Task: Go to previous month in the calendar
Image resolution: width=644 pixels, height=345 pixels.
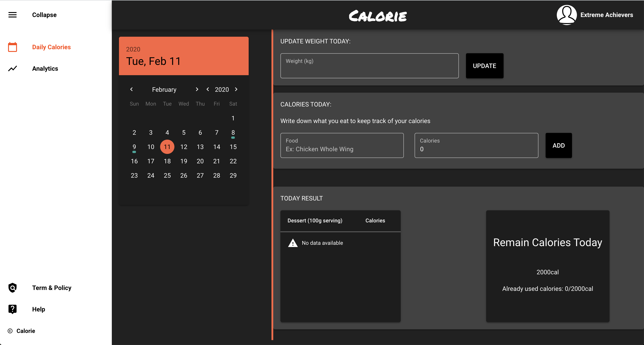Action: click(x=132, y=89)
